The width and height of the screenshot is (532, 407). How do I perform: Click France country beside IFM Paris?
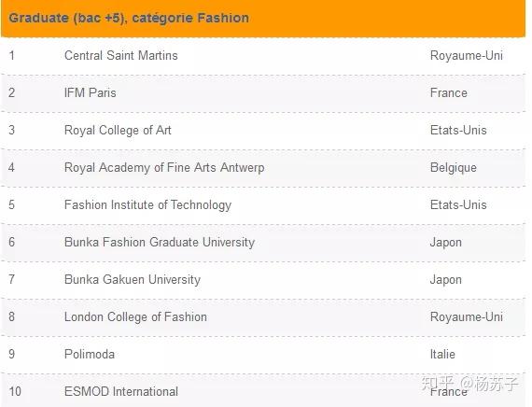click(x=449, y=92)
